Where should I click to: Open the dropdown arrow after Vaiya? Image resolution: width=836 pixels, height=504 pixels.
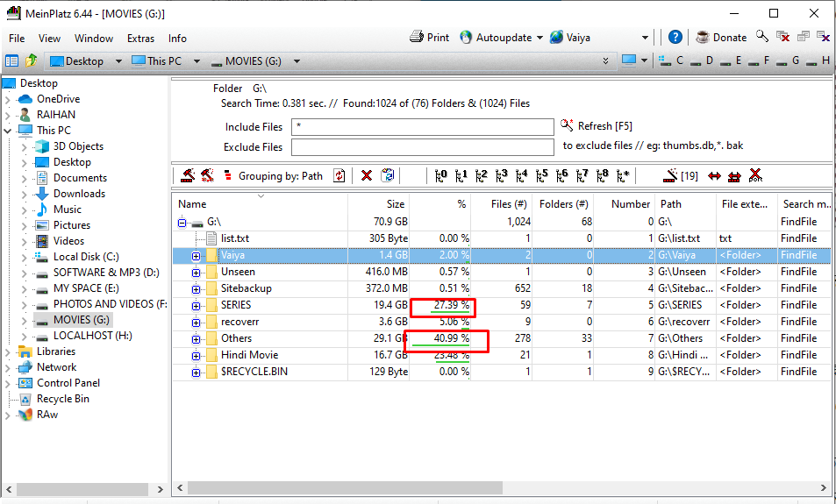(x=645, y=38)
